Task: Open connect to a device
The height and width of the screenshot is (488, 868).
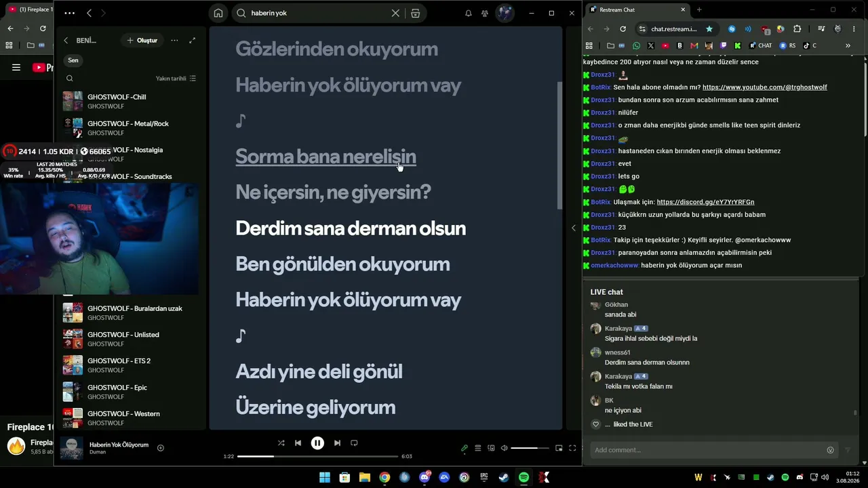Action: tap(492, 448)
